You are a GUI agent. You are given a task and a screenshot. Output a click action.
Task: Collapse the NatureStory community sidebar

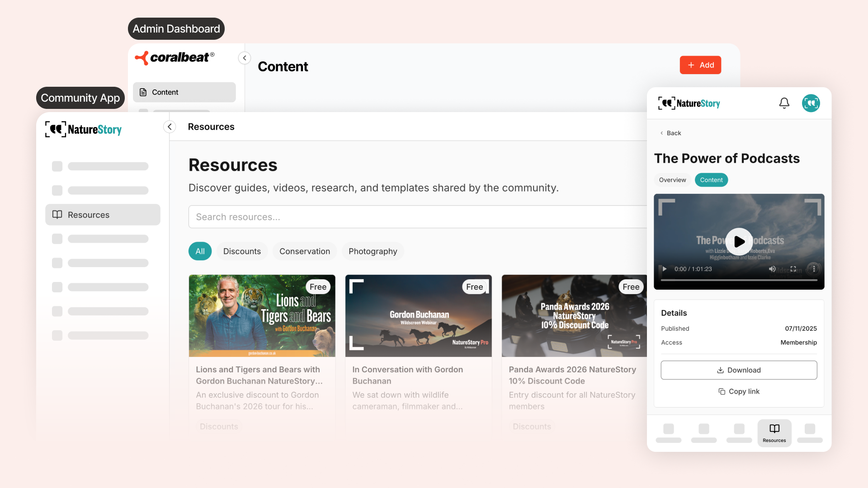(170, 127)
